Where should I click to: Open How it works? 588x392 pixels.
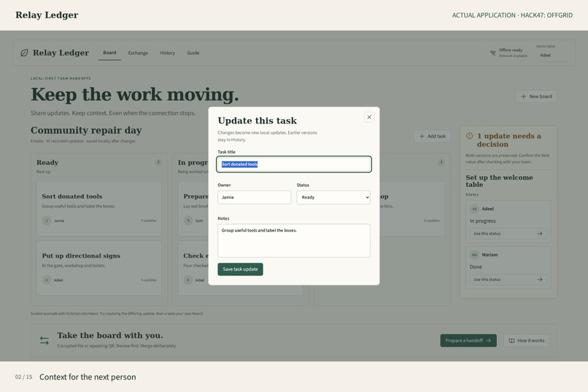(x=527, y=341)
